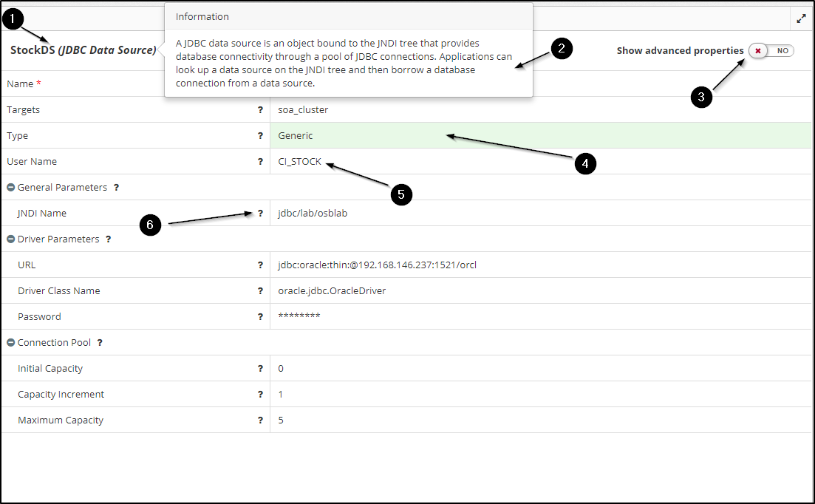Click the help icon for Capacity Increment

(x=260, y=395)
